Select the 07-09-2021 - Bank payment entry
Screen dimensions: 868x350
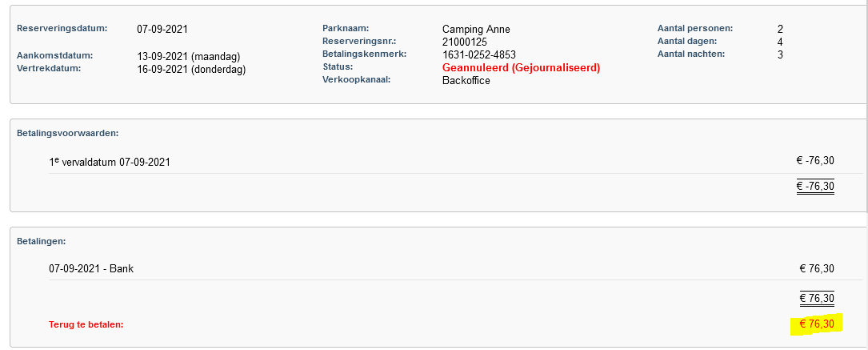[x=91, y=269]
